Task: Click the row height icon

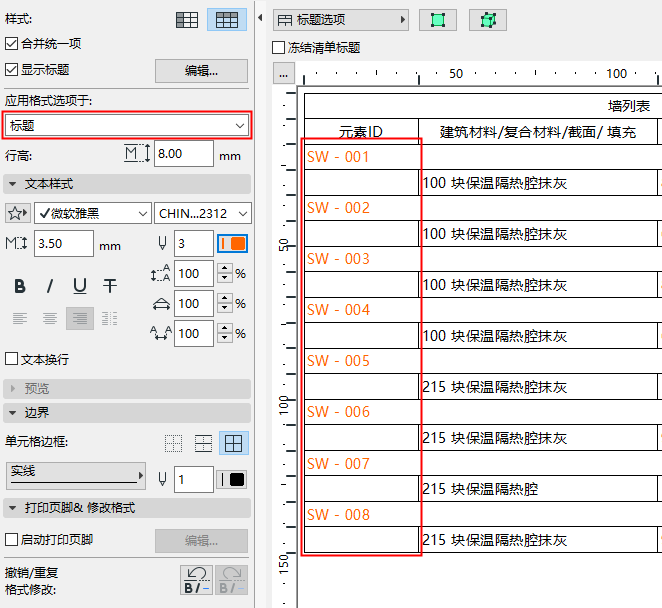Action: click(137, 153)
